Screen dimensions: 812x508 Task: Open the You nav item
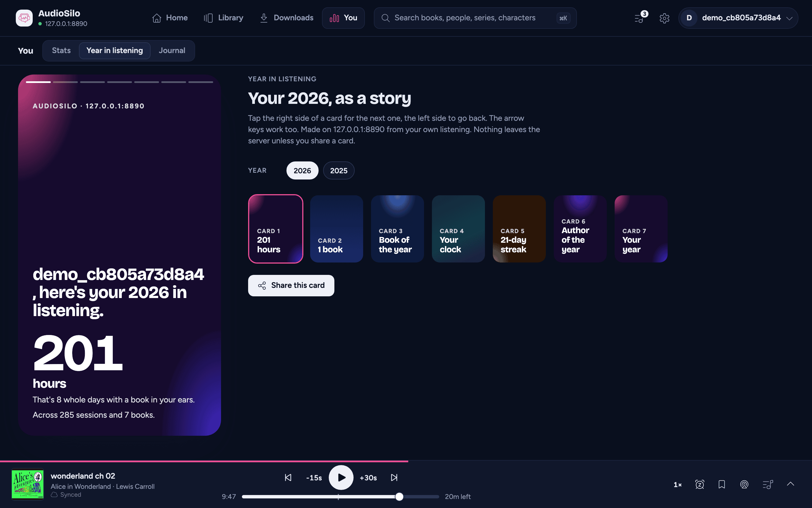[x=343, y=18]
